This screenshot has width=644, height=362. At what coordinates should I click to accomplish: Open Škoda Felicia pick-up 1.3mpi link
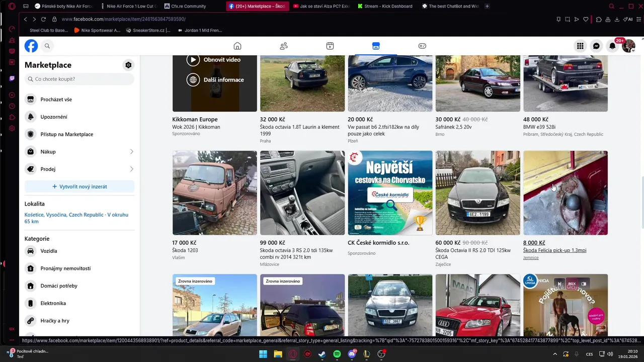point(554,250)
